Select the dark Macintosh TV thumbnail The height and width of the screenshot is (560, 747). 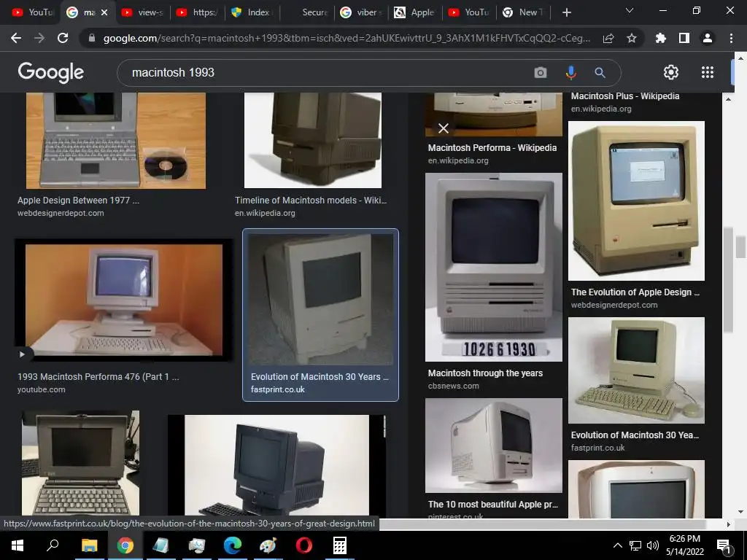[x=312, y=141]
